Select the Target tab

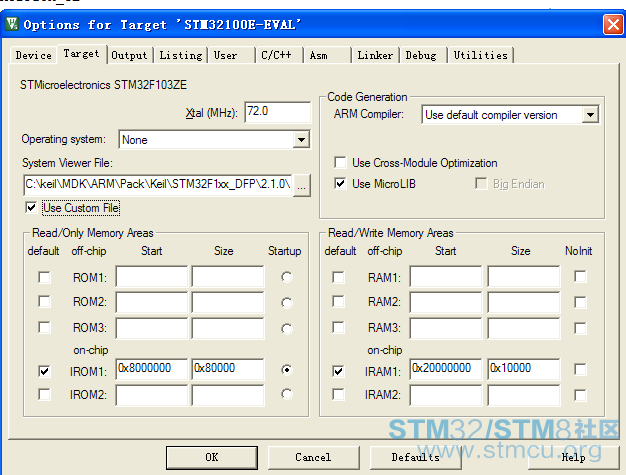81,54
